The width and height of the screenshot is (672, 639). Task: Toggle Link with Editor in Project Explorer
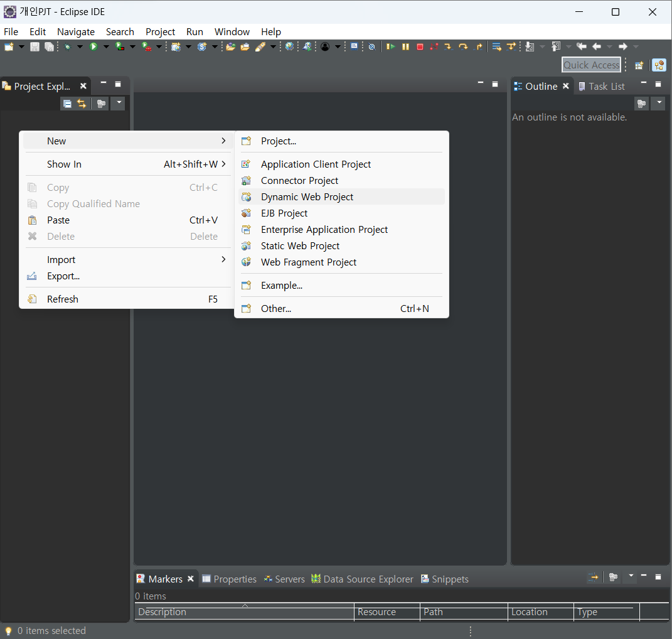click(82, 104)
